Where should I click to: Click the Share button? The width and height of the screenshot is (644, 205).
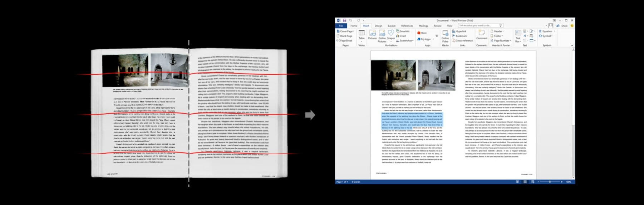563,26
